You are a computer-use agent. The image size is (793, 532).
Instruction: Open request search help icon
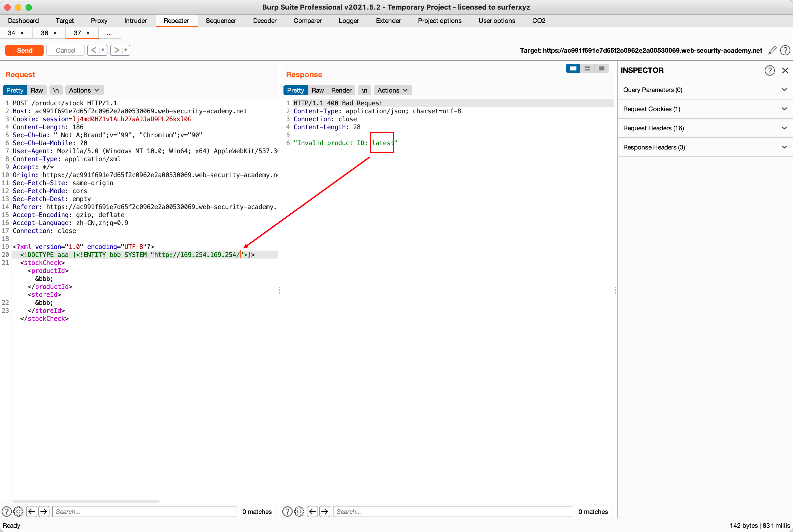(6, 511)
